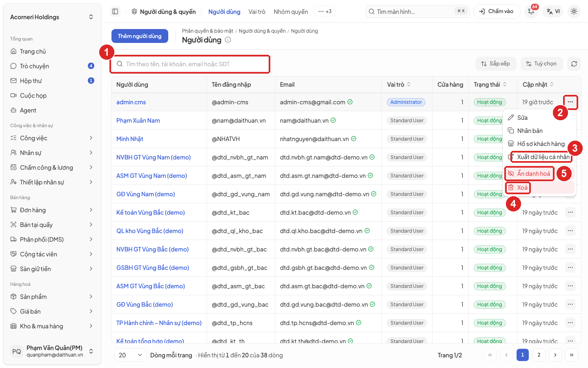Switch theme with the sun icon
This screenshot has width=588, height=368.
[574, 11]
